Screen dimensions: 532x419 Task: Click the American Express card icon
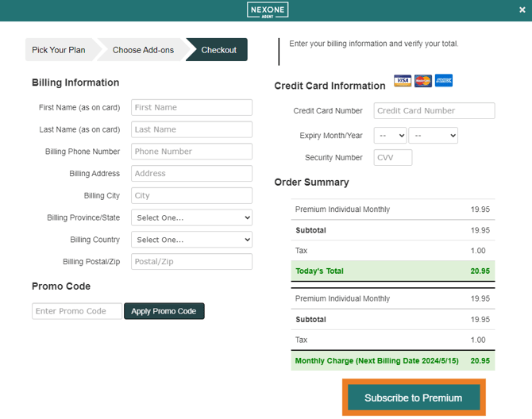443,81
